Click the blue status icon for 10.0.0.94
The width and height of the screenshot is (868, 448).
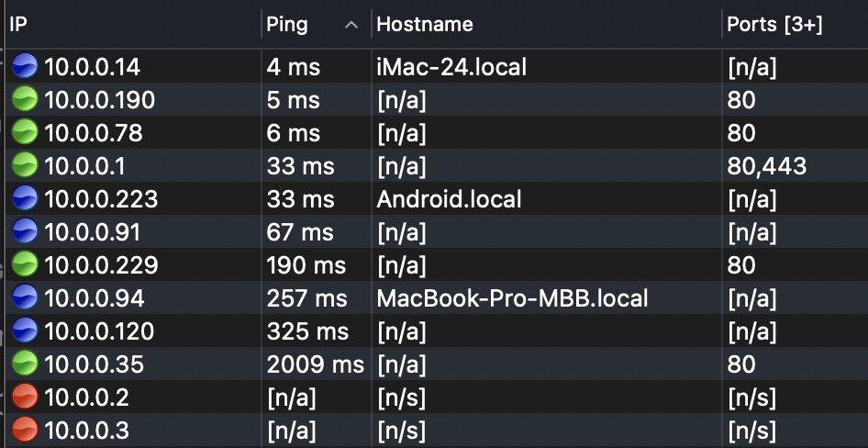coord(26,298)
